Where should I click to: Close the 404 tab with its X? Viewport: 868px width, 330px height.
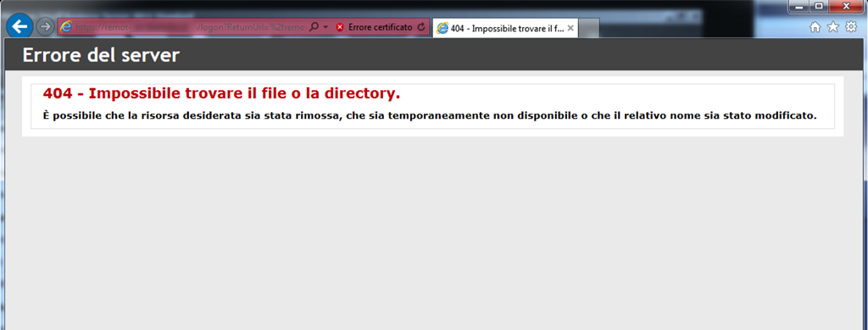pyautogui.click(x=570, y=28)
